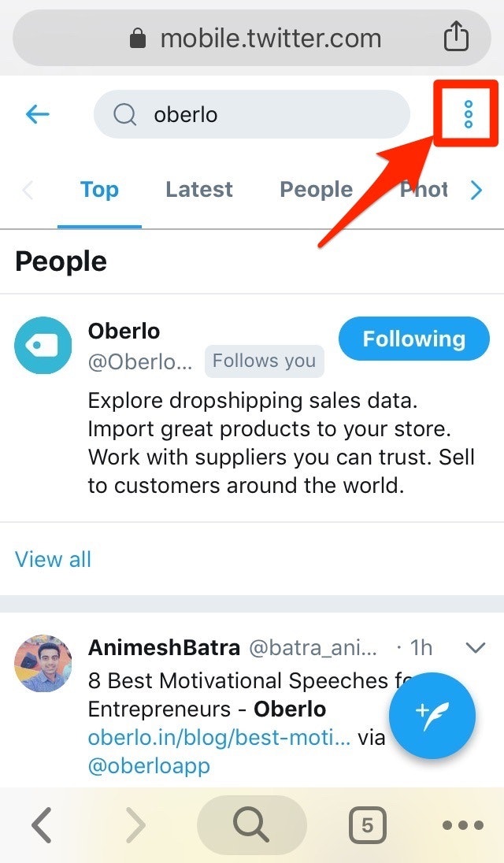Toggle the Following button for Oberlo
The width and height of the screenshot is (504, 863).
413,339
